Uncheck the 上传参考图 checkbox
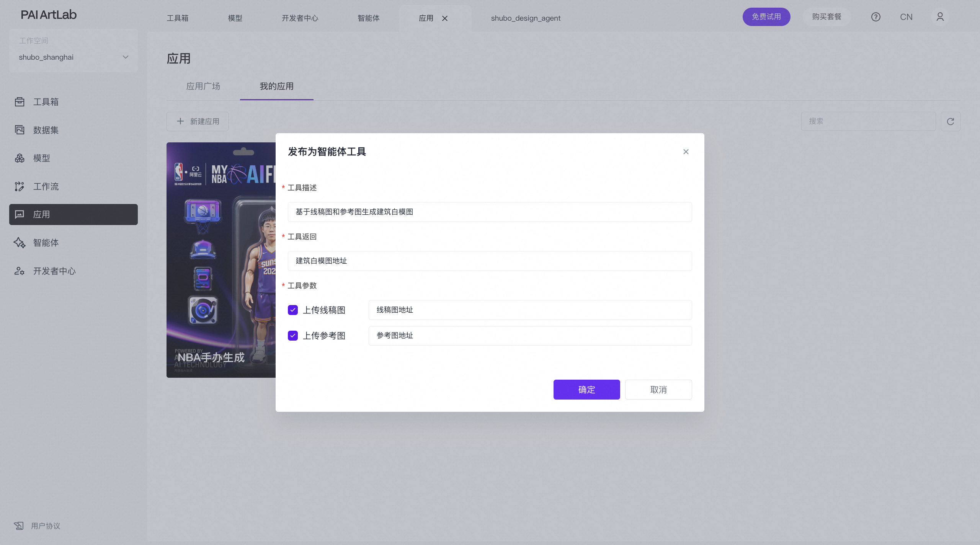Viewport: 980px width, 545px height. click(x=293, y=336)
